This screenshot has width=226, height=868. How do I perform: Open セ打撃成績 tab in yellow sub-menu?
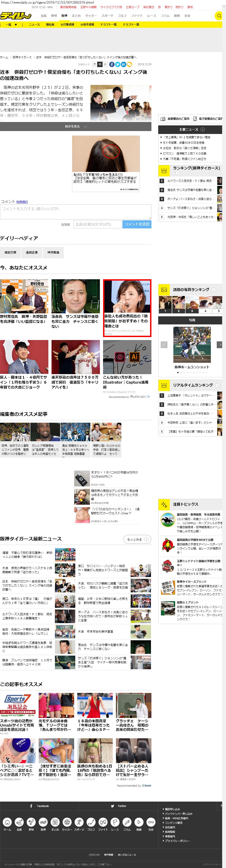[67, 25]
